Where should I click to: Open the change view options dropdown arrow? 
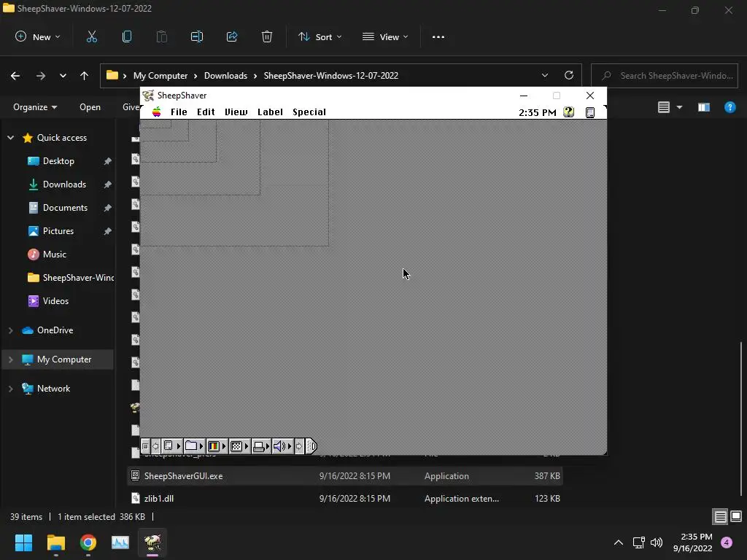[679, 107]
